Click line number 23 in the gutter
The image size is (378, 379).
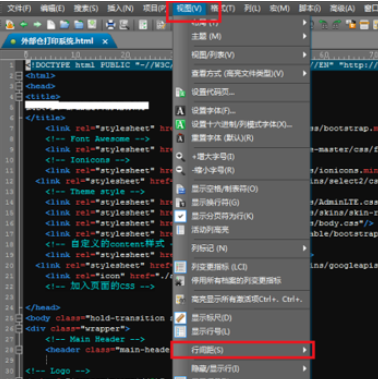[x=10, y=297]
